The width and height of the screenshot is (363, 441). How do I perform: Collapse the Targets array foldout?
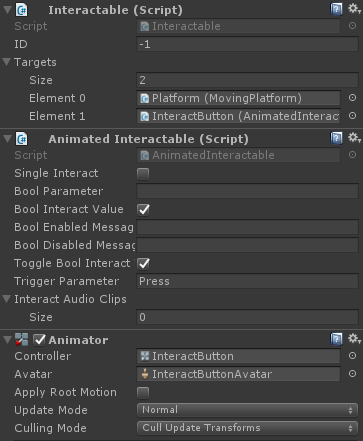coord(6,62)
